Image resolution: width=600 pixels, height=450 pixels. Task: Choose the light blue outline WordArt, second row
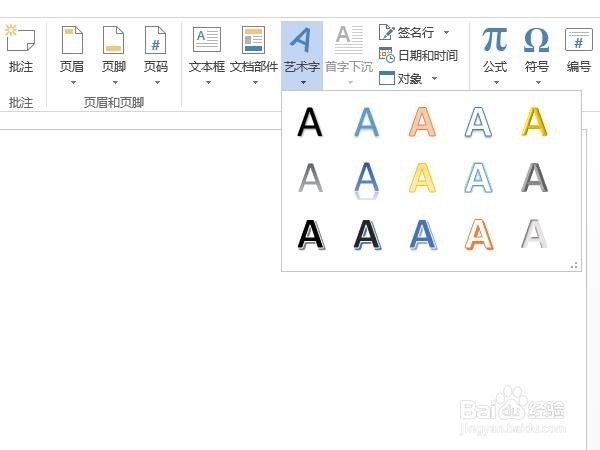[x=478, y=178]
